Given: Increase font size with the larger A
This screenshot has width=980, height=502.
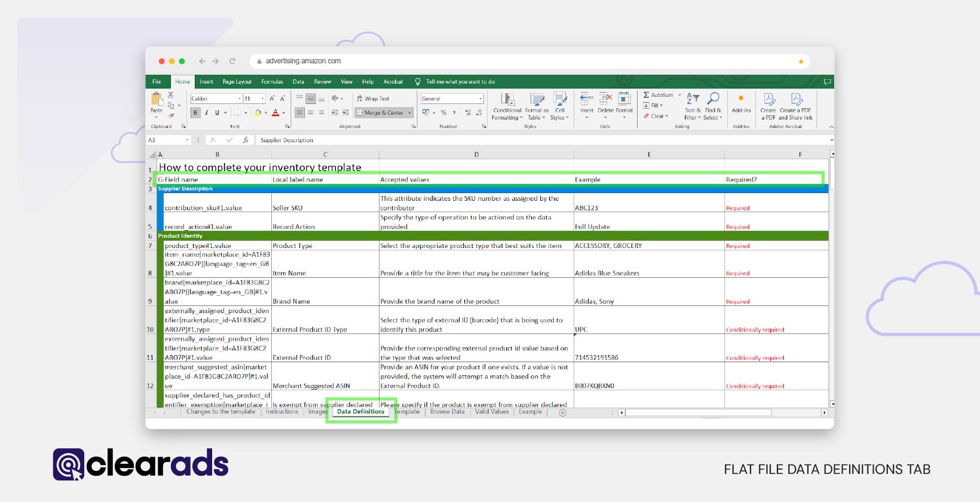Looking at the screenshot, I should pyautogui.click(x=272, y=99).
